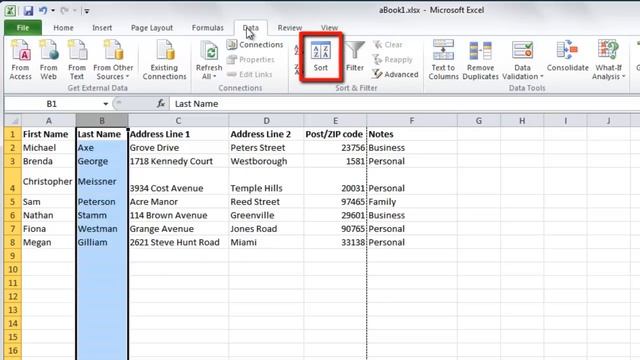Click the Name Box showing B1

53,104
